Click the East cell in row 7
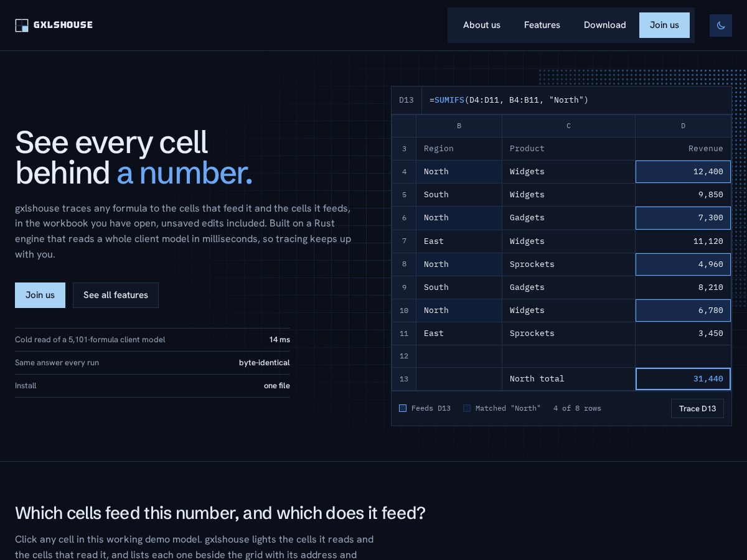The image size is (747, 560). 459,241
